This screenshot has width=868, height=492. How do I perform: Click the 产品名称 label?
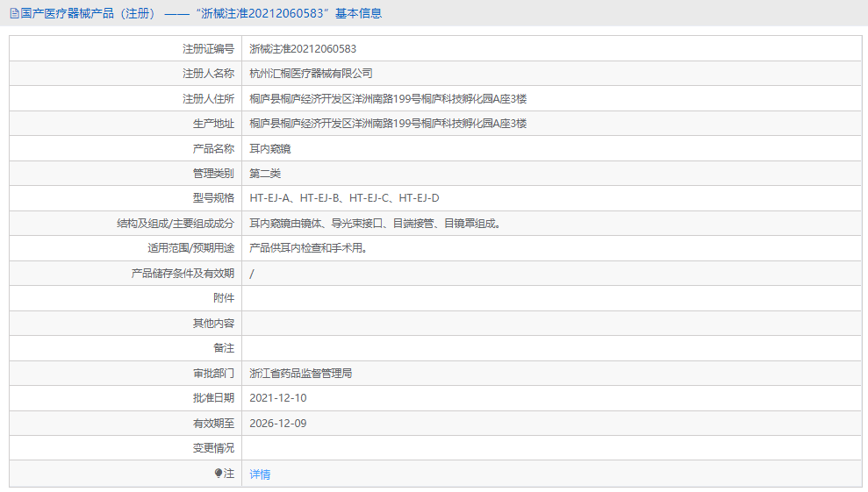(213, 149)
